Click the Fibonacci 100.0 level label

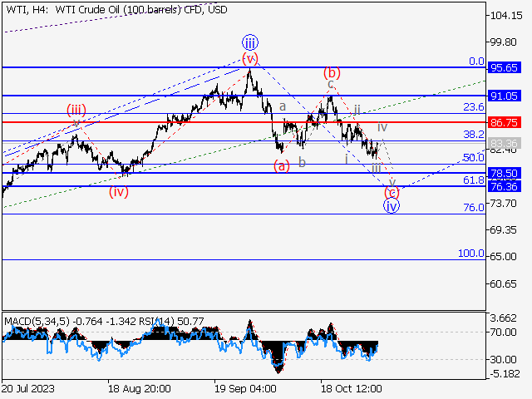[471, 253]
